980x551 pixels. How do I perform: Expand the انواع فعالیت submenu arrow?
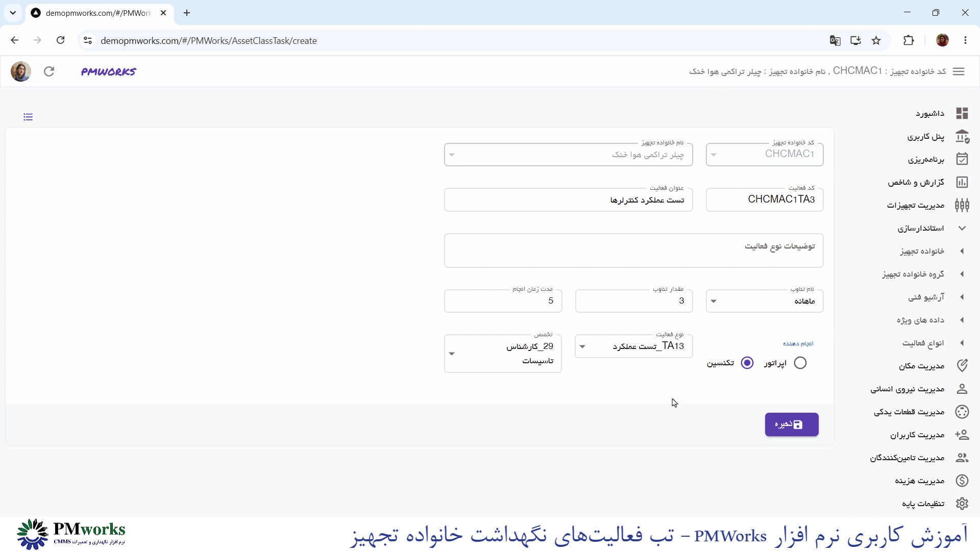click(962, 343)
